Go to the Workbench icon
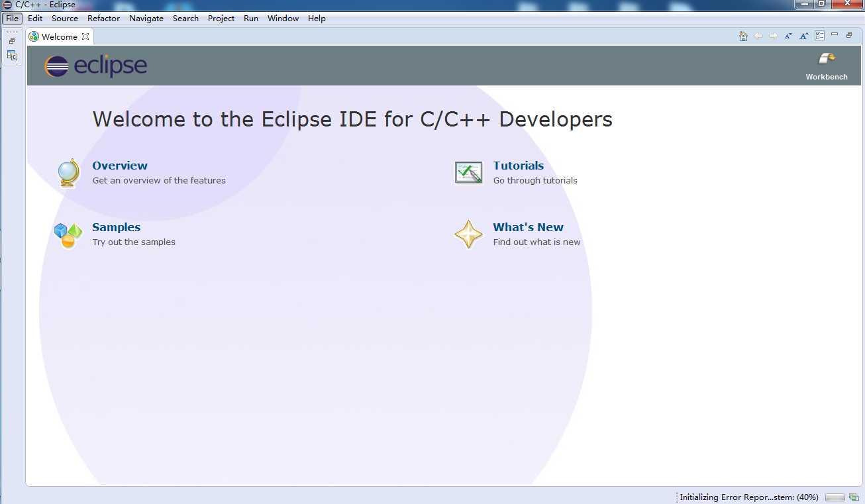The height and width of the screenshot is (504, 865). pos(827,59)
